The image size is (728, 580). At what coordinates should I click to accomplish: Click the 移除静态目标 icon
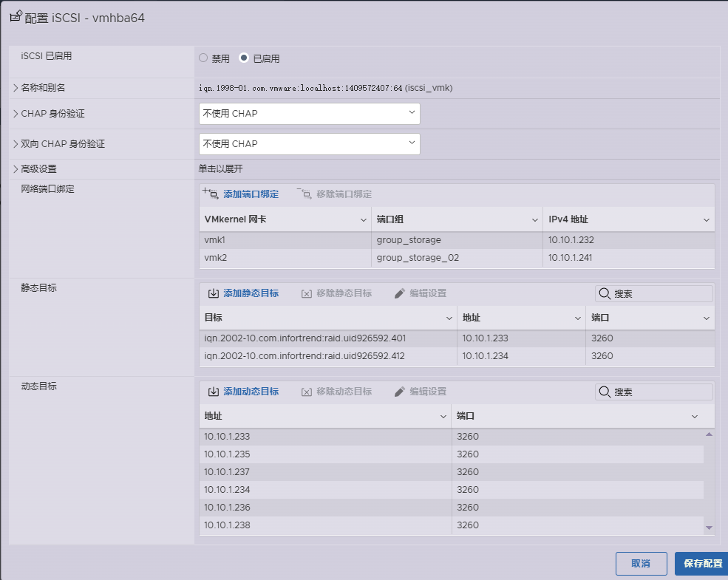[305, 293]
